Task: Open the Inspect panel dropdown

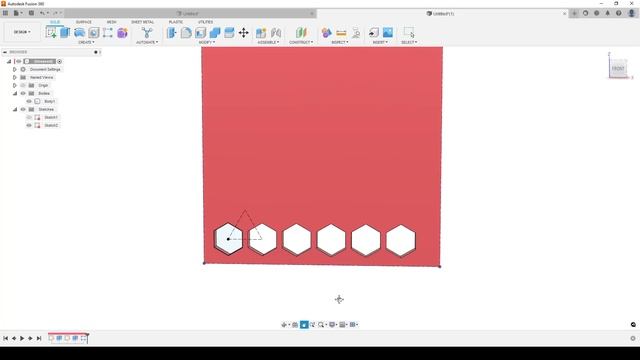Action: (x=340, y=42)
